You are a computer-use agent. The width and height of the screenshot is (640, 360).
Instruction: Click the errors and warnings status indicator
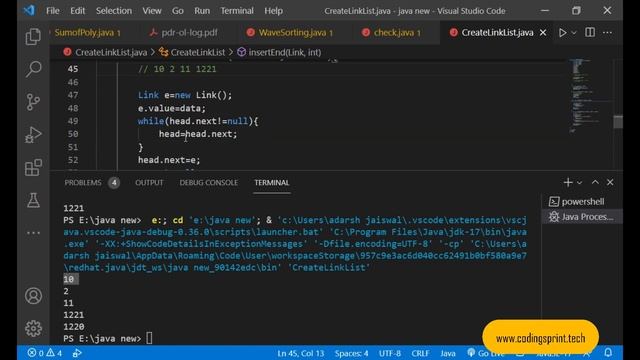(x=45, y=353)
